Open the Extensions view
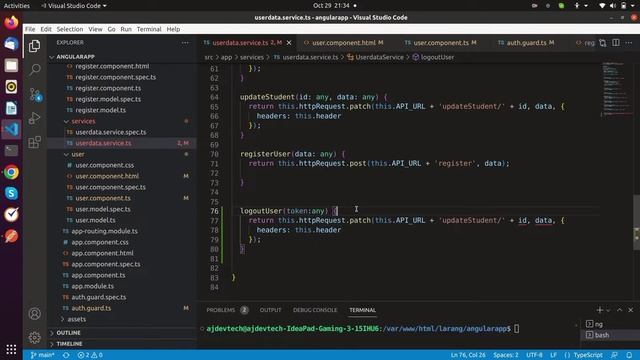The width and height of the screenshot is (640, 360). click(x=35, y=142)
